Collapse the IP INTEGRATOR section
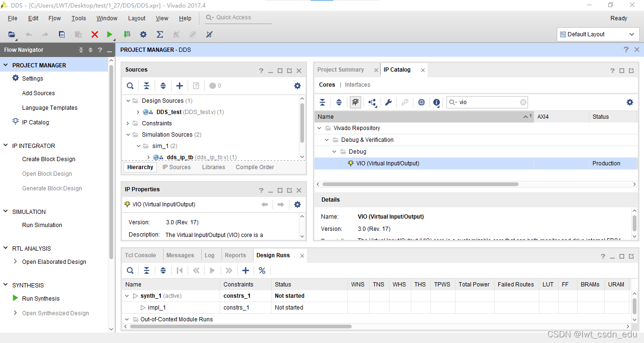The image size is (644, 343). 6,146
